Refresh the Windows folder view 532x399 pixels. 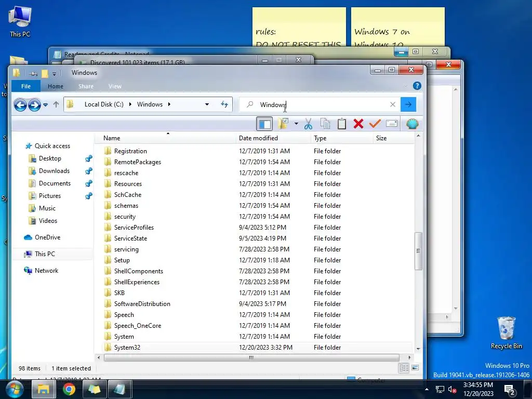tap(224, 104)
